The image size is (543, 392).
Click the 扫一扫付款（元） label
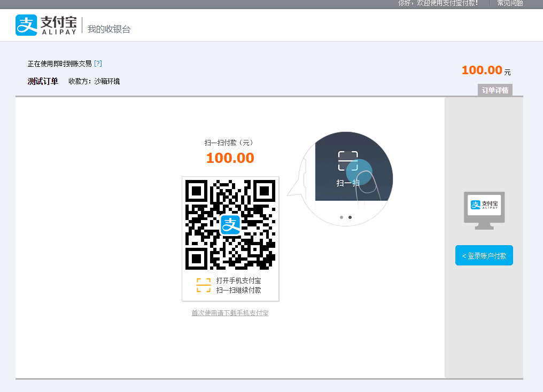[229, 143]
